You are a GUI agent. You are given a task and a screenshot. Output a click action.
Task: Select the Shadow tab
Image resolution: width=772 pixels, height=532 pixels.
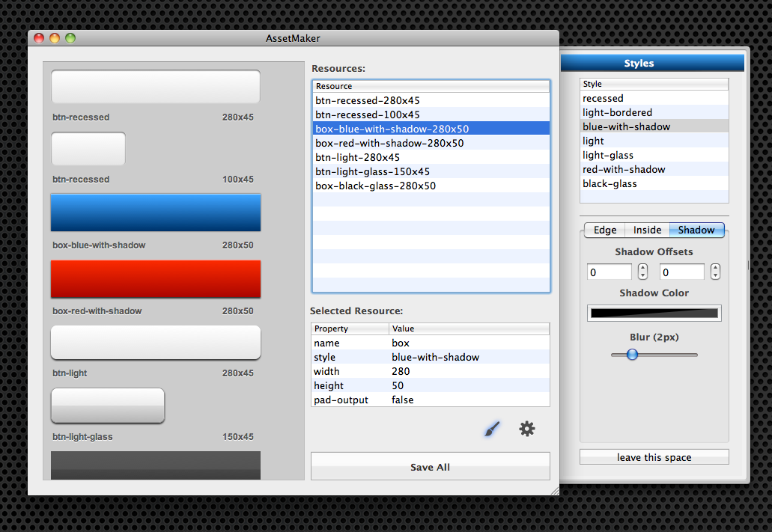click(x=696, y=230)
